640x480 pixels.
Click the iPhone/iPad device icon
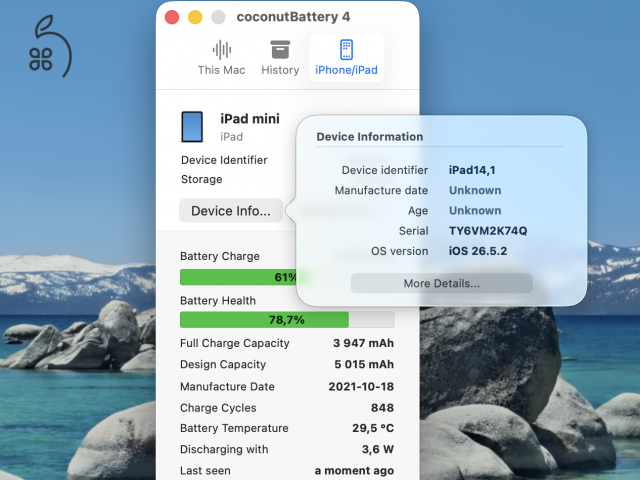click(346, 50)
